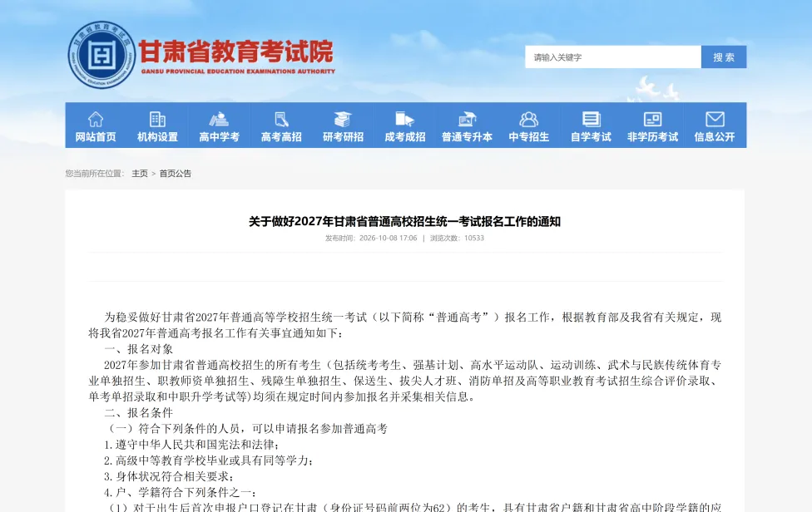Open the 高中学考 menu label
This screenshot has height=512, width=812.
point(219,137)
